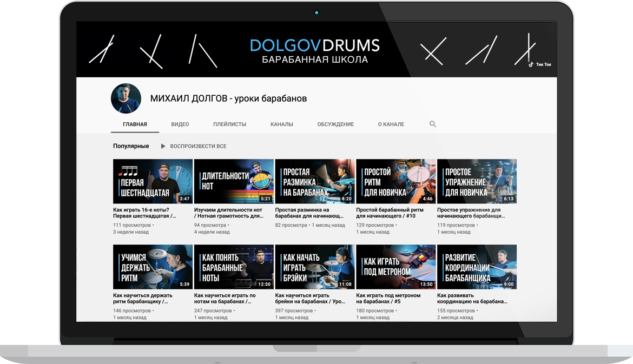This screenshot has width=633, height=364.
Task: Click title Как развивать координацию на барабана...
Action: pos(472,298)
